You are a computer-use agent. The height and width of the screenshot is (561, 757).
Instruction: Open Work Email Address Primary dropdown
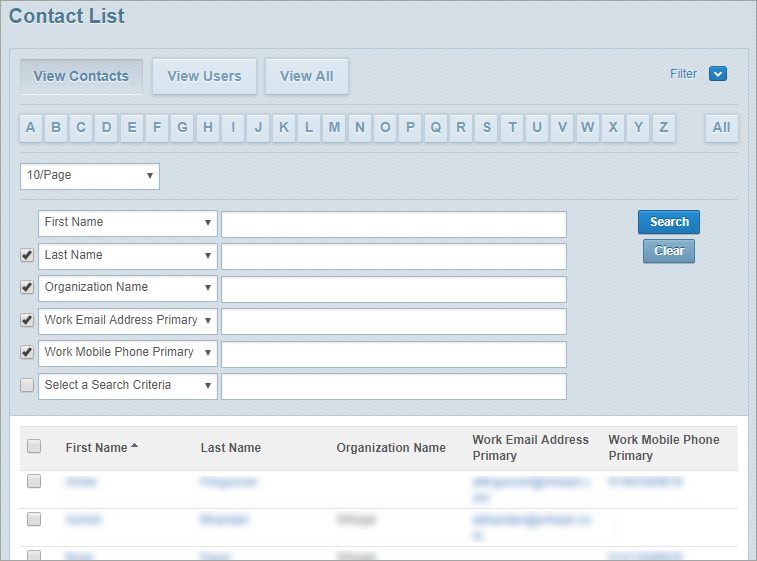tap(128, 321)
